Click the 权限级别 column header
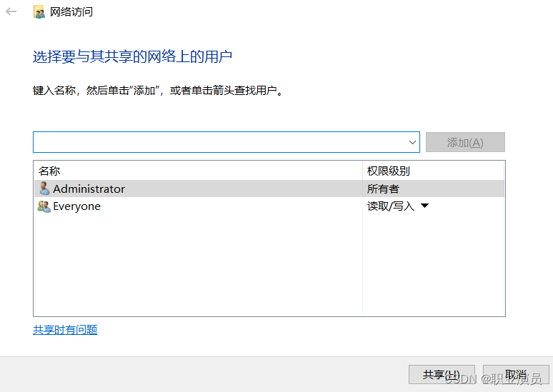The height and width of the screenshot is (392, 553). click(388, 171)
